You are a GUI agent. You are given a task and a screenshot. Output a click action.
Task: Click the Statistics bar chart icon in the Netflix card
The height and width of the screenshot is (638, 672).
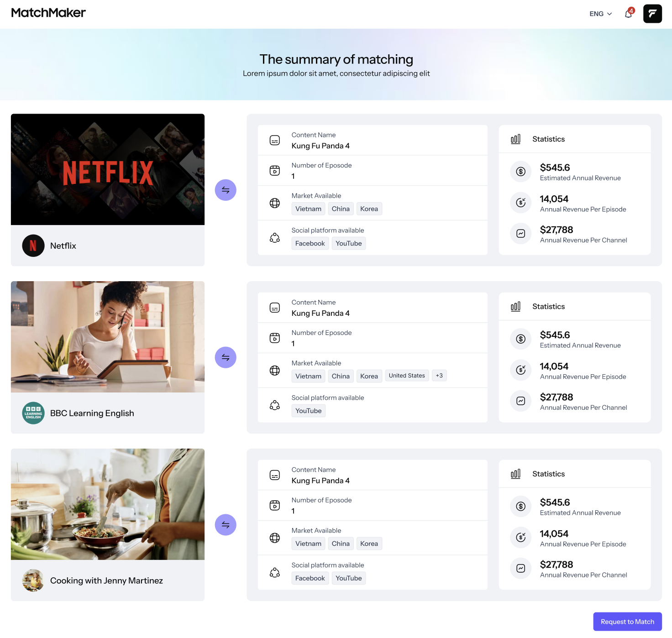point(515,139)
